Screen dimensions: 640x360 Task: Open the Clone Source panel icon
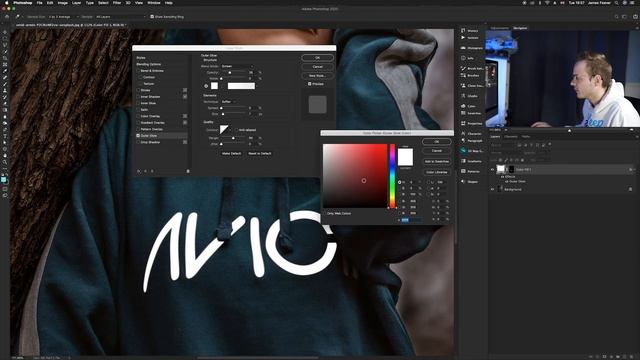(x=463, y=86)
